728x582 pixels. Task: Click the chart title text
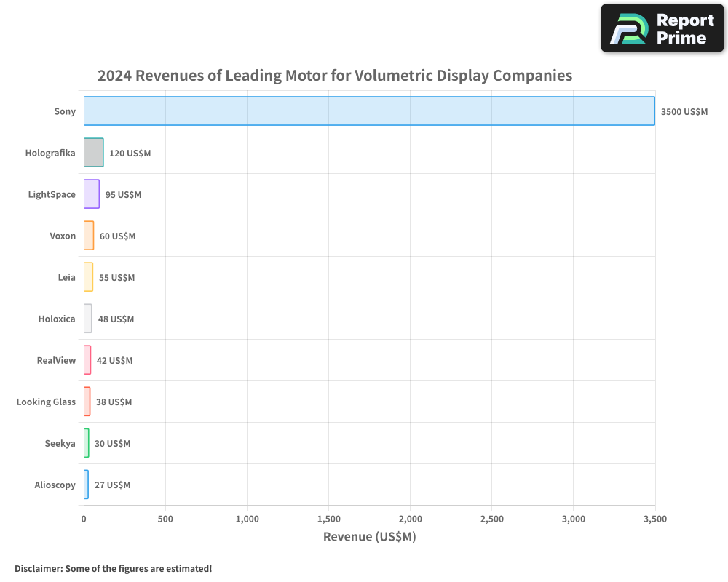pyautogui.click(x=335, y=75)
